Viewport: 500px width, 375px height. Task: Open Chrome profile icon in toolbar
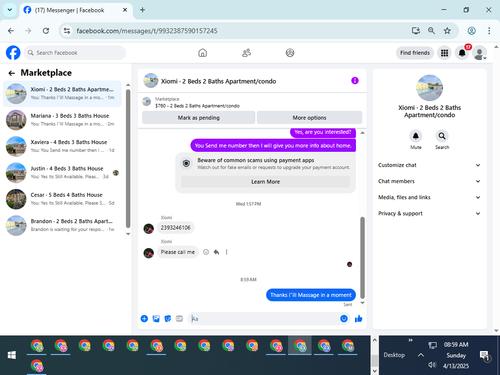click(471, 31)
